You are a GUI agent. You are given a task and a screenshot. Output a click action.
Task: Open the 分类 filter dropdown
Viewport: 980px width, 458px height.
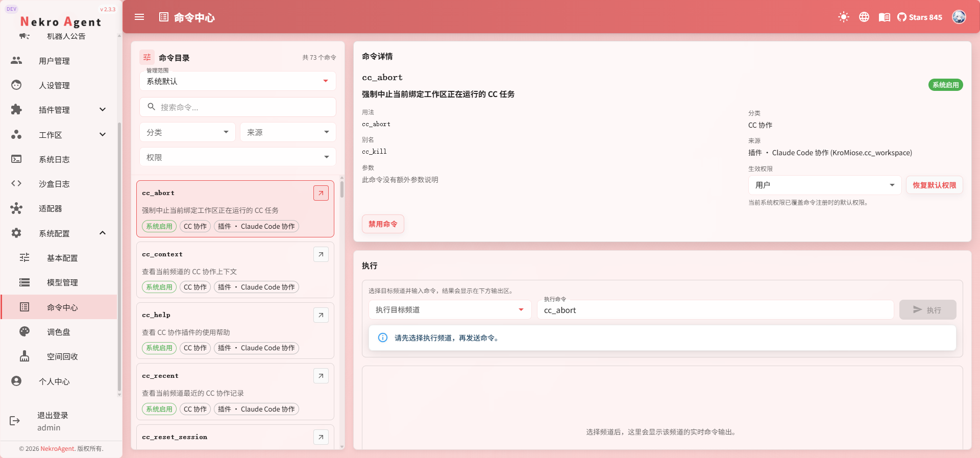pyautogui.click(x=187, y=132)
